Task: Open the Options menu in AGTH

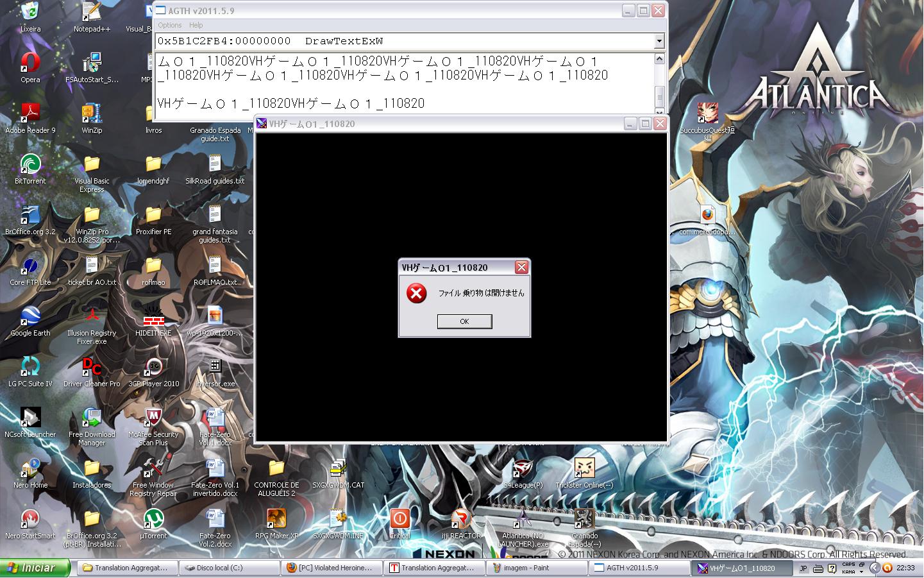Action: click(170, 25)
